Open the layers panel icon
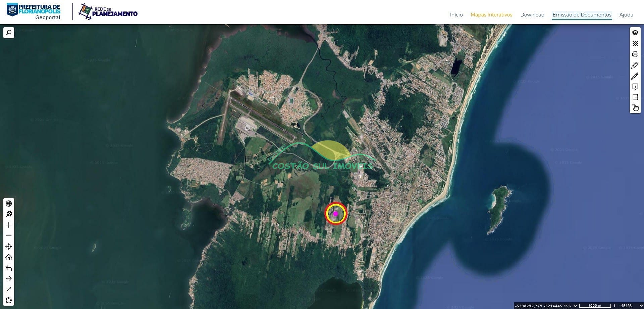Screen dimensions: 644x309 coord(635,33)
